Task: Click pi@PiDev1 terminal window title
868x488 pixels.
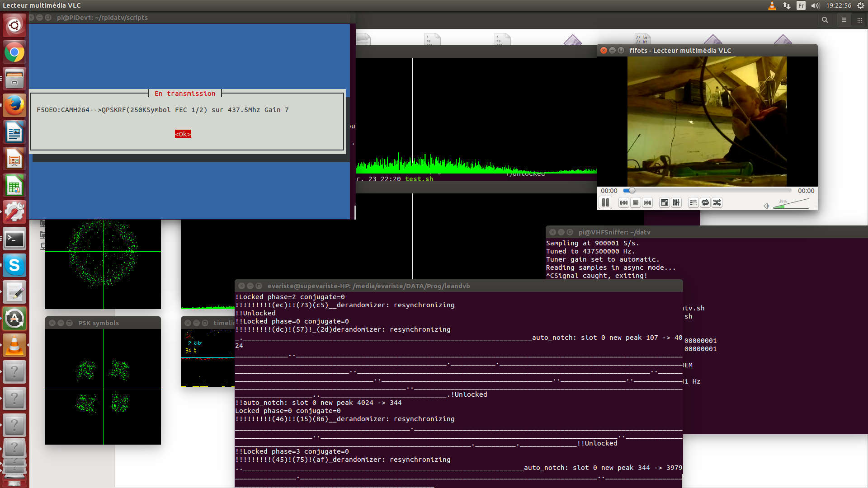Action: (102, 18)
